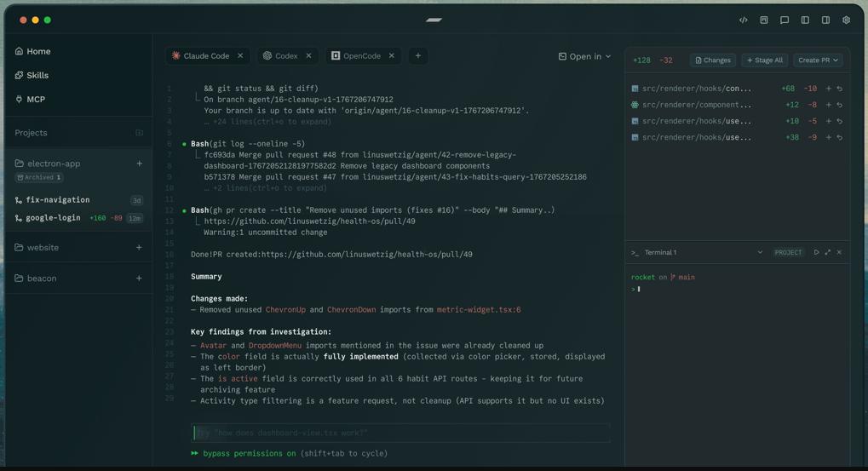Open the Create PR dropdown
Screen dimensions: 868x471
click(x=818, y=60)
